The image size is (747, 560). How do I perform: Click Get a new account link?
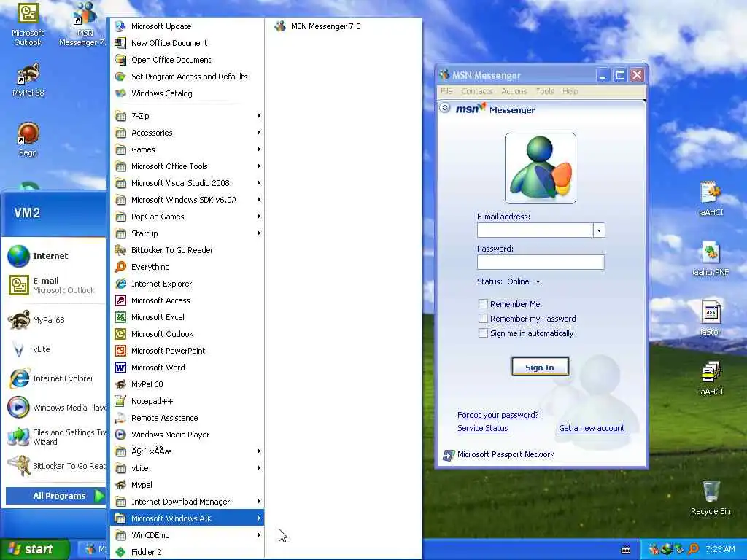592,428
